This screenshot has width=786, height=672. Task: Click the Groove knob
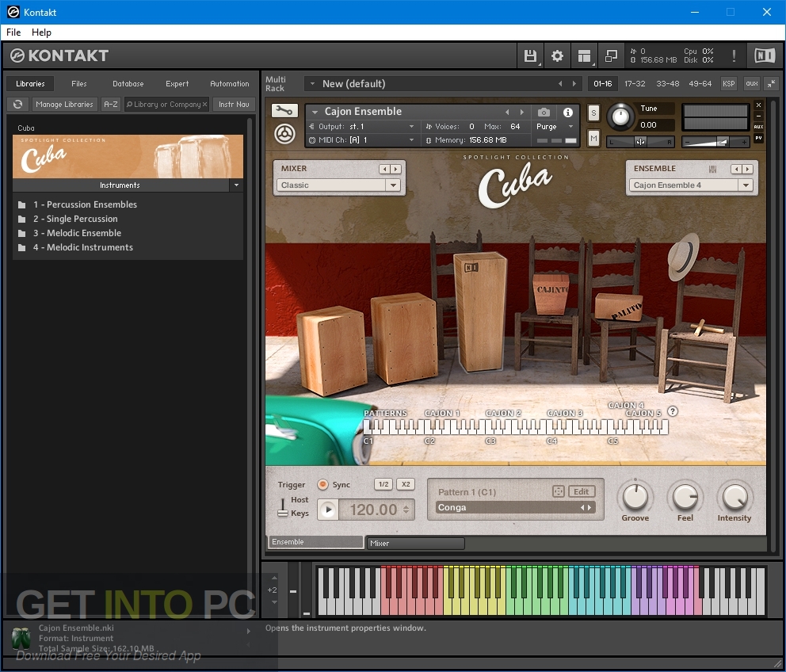click(635, 497)
